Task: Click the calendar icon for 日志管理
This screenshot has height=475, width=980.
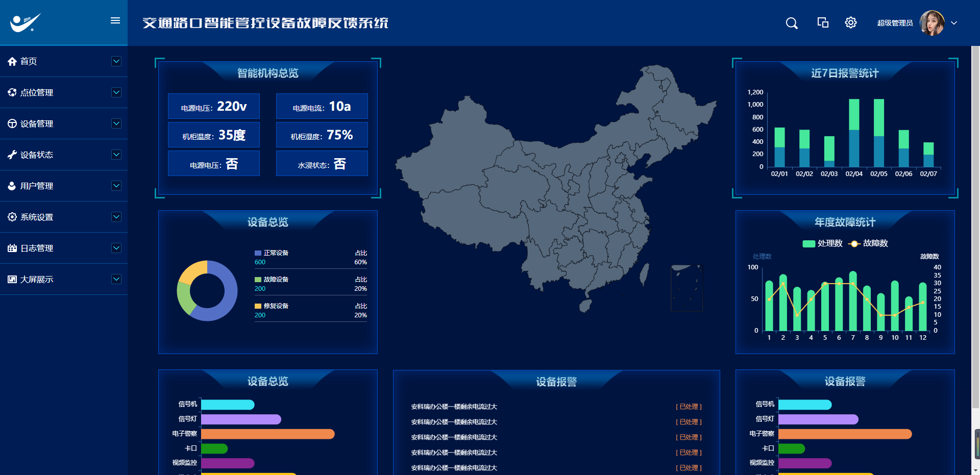Action: coord(12,248)
